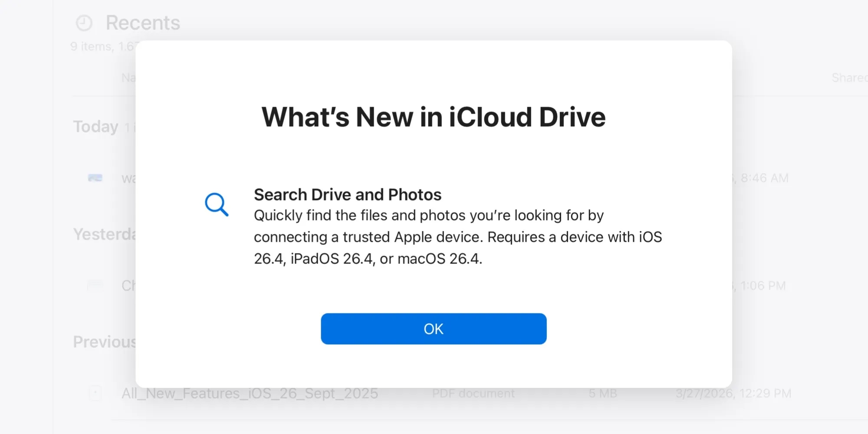The height and width of the screenshot is (434, 868).
Task: Select the file row timestamped 1:06 PM
Action: [764, 286]
